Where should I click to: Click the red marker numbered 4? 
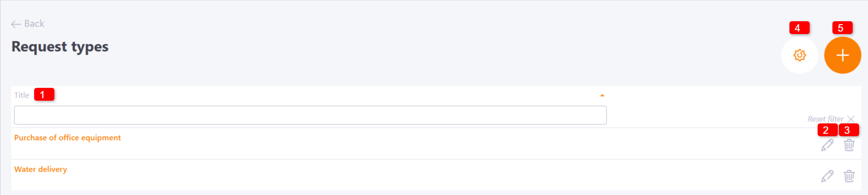(x=799, y=28)
